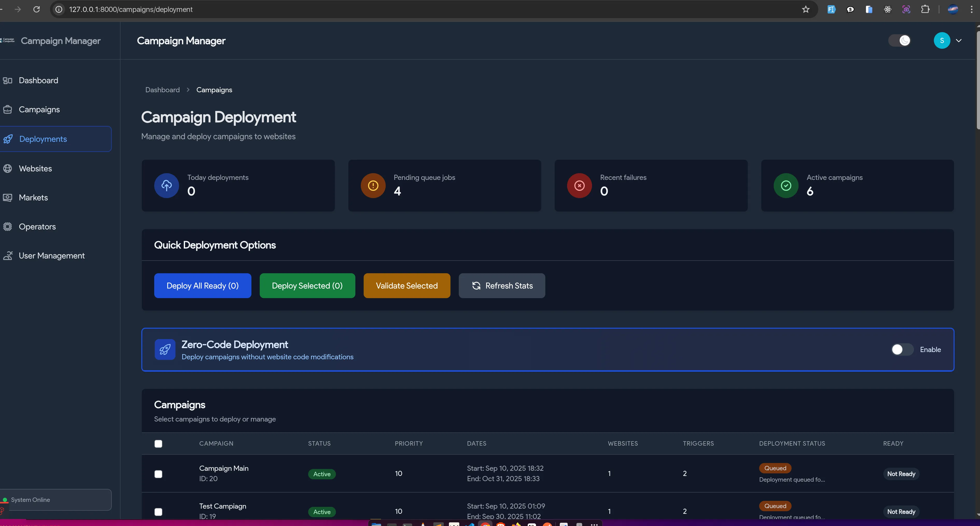Click the Chrome icon in the dock
The image size is (980, 526).
(485, 524)
